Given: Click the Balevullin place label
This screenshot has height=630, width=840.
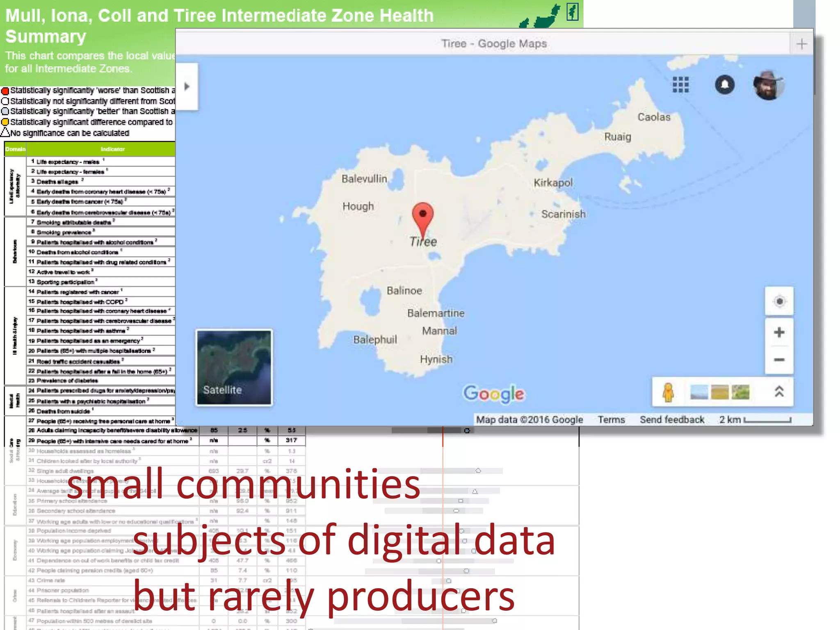Looking at the screenshot, I should click(x=364, y=179).
